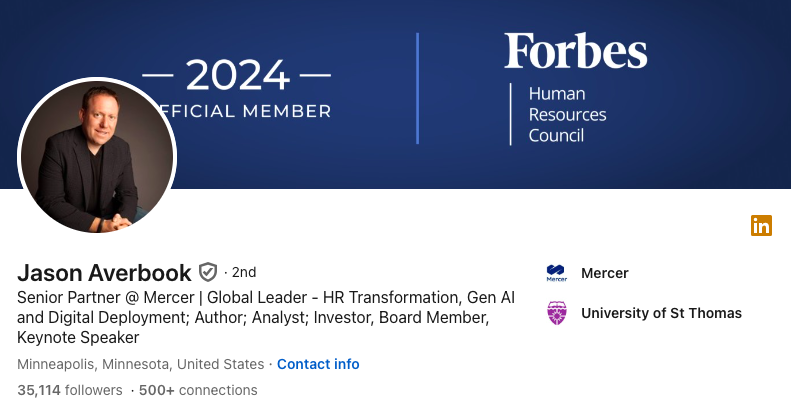This screenshot has width=791, height=403.
Task: Open the University of St Thomas text link
Action: (x=661, y=313)
